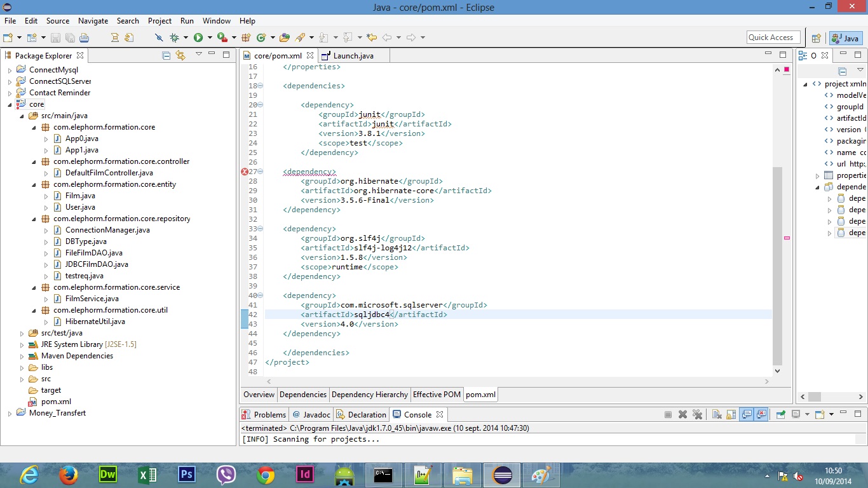Expand the Contact Reminder project
Screen dimensions: 868x488
coord(10,93)
